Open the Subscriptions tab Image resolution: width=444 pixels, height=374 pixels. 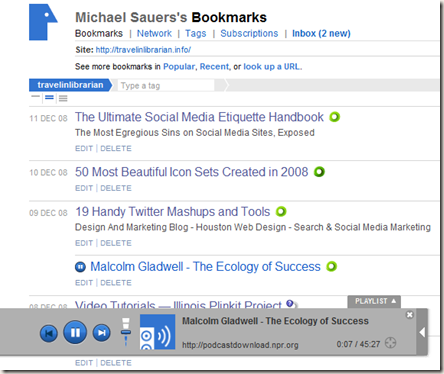pos(249,33)
